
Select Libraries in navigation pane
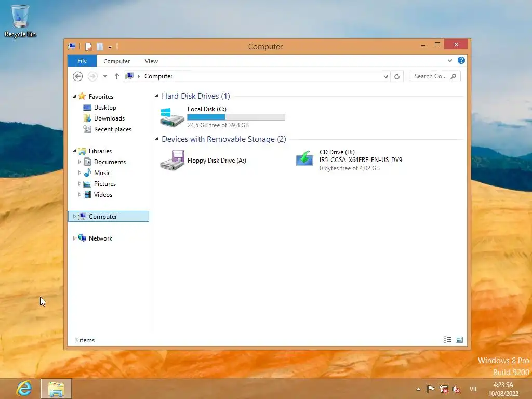pyautogui.click(x=100, y=151)
